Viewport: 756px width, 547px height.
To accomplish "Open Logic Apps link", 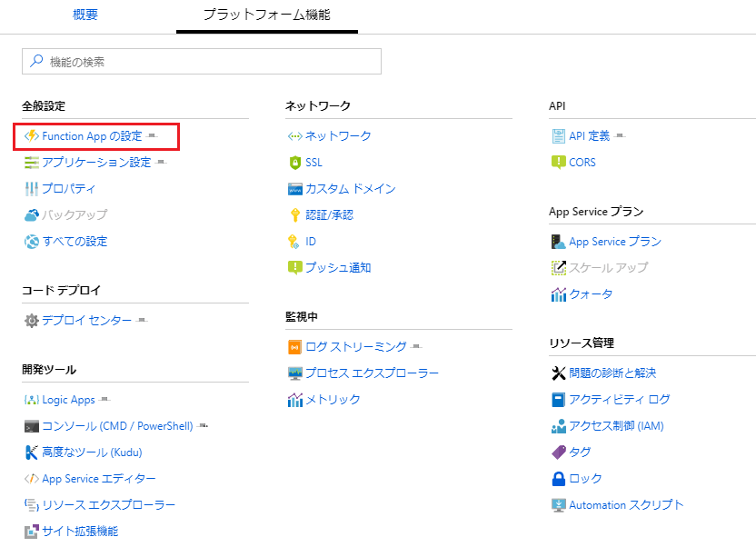I will (x=68, y=400).
